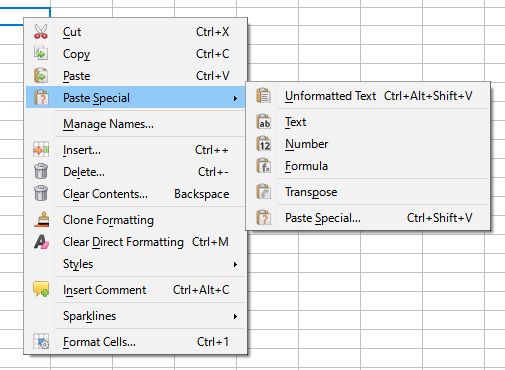Click the Paste Special question-mark clipboard icon in main menu
505x370 pixels.
[x=41, y=98]
